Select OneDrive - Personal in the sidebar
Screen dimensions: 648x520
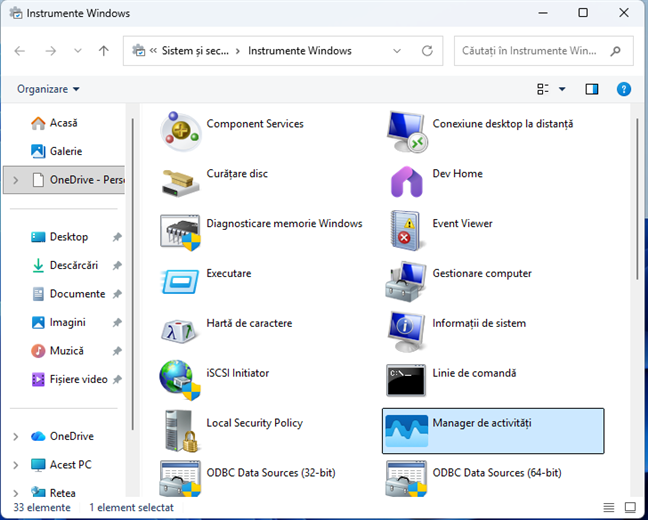pyautogui.click(x=64, y=180)
